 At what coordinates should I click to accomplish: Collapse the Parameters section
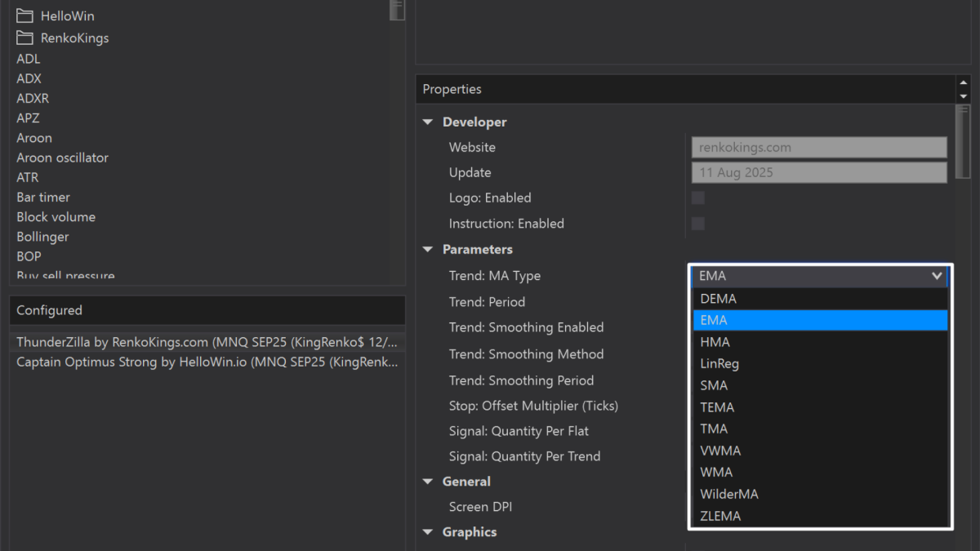point(428,250)
